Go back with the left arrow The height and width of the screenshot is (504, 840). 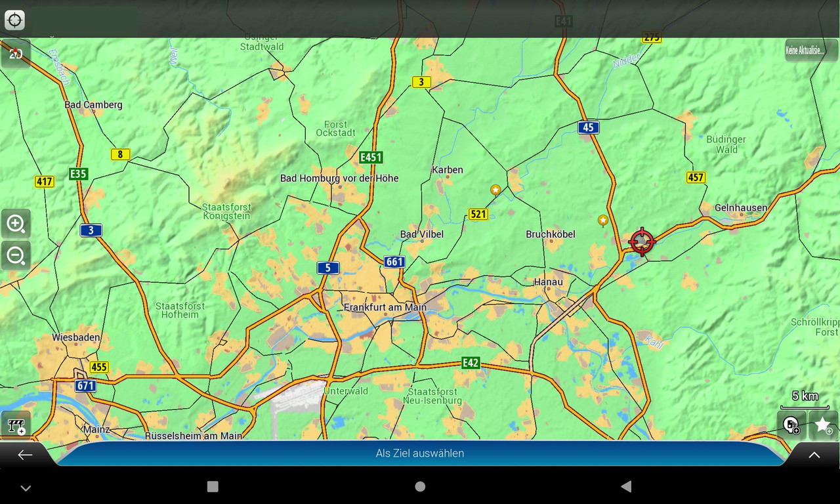tap(25, 455)
